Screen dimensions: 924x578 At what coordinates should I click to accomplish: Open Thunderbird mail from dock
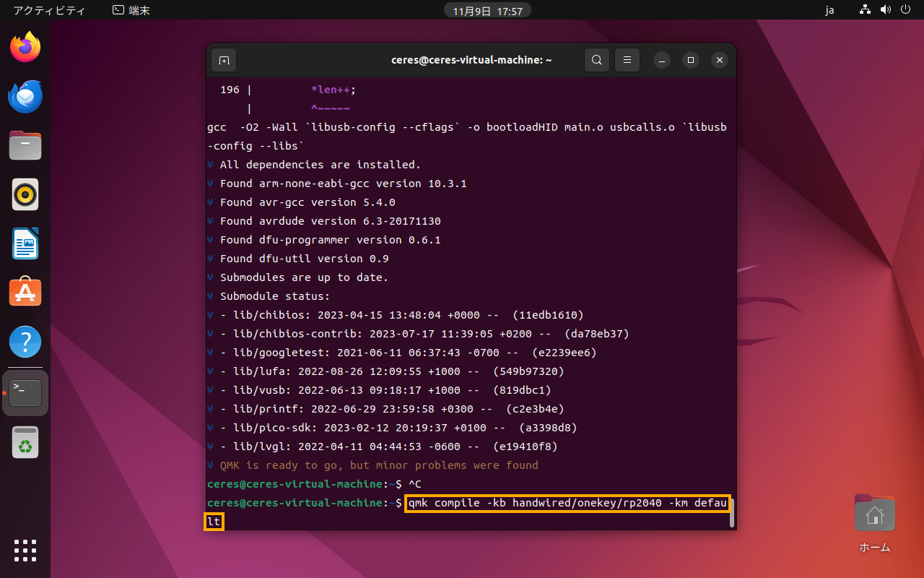pos(25,97)
